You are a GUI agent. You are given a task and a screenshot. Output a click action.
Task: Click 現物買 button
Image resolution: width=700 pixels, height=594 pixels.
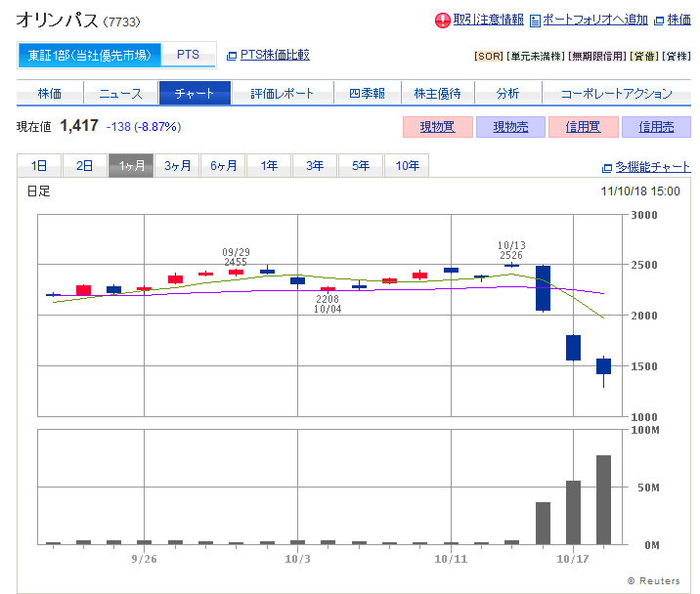point(438,127)
